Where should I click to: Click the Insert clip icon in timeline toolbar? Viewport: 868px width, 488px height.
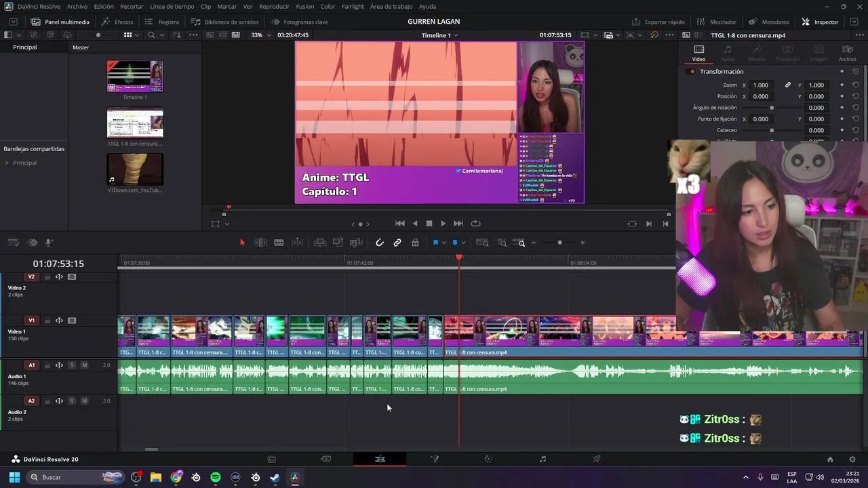[x=320, y=243]
